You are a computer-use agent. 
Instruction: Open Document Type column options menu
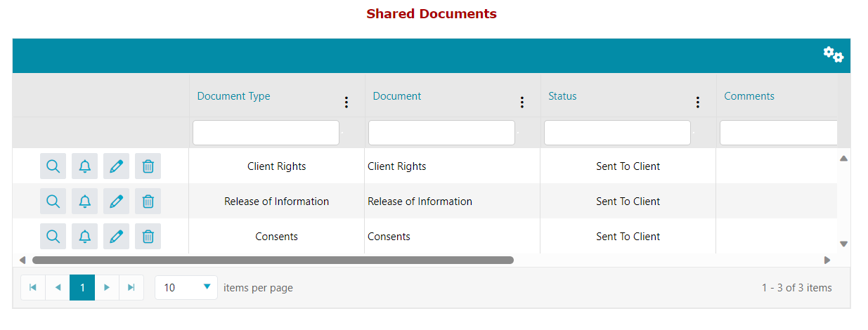coord(346,103)
